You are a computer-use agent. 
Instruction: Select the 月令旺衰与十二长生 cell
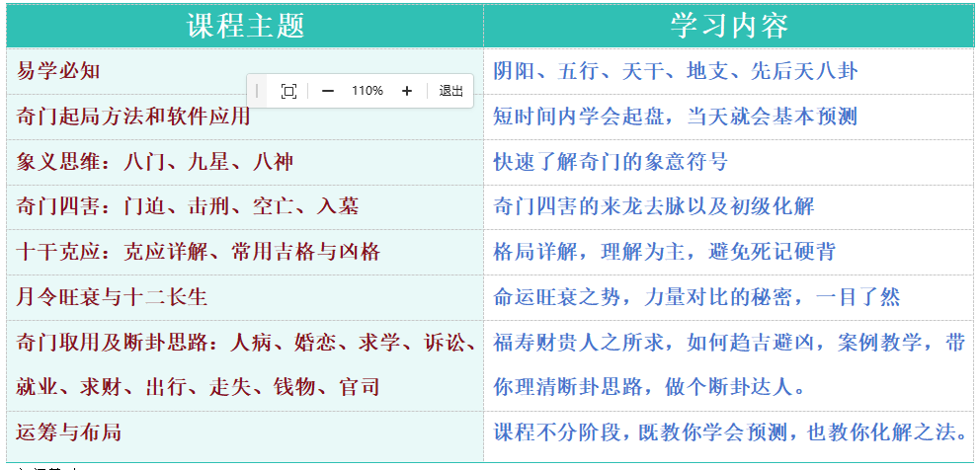click(x=112, y=297)
